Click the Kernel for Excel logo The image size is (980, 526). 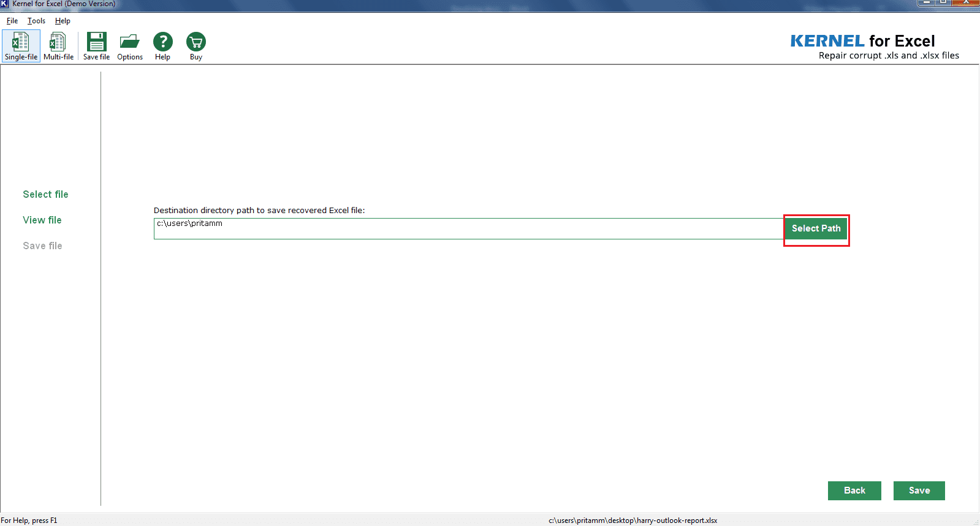tap(875, 47)
